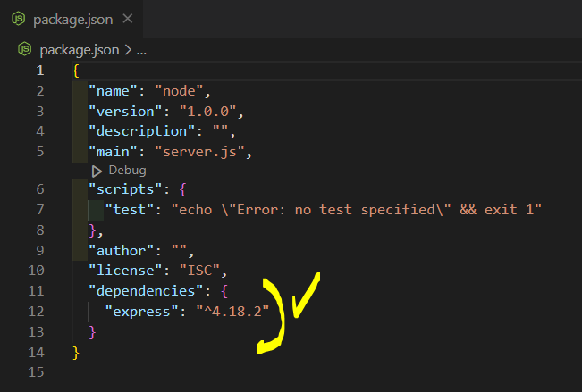Click the "node" value string
This screenshot has width=582, height=392.
(180, 91)
